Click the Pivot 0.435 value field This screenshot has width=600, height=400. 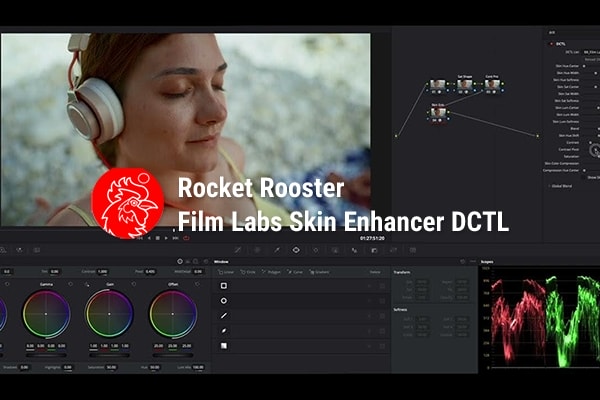[150, 272]
